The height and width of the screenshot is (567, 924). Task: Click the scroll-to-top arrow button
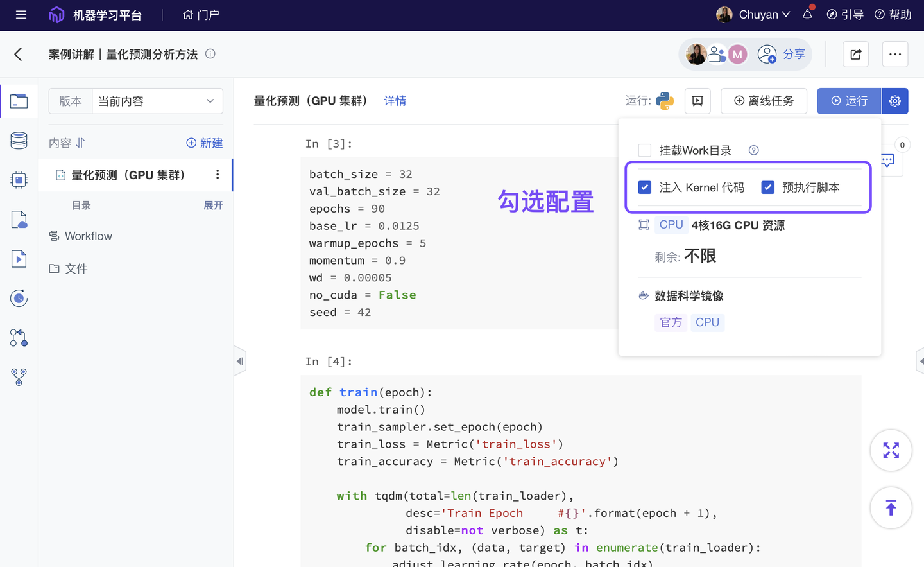[x=891, y=507]
